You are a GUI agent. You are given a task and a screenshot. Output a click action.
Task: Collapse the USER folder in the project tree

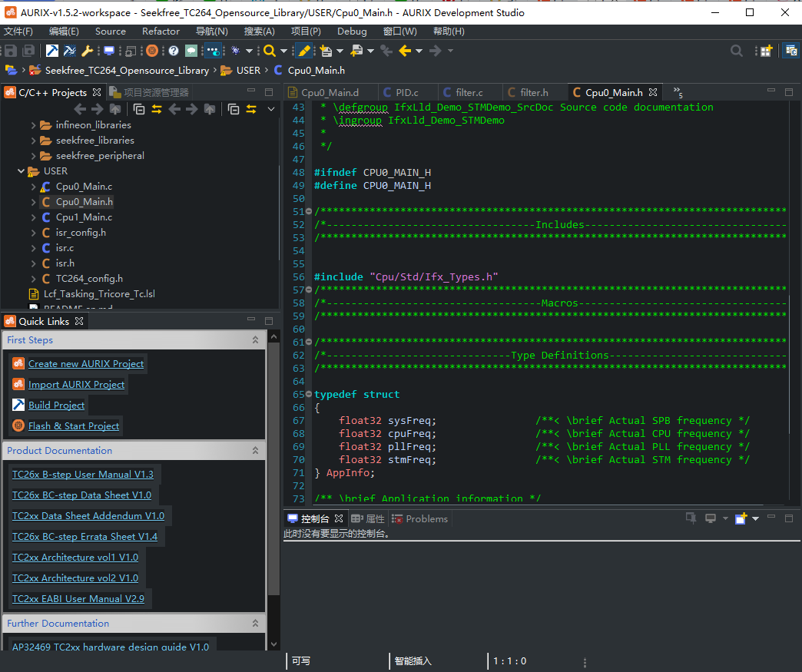pyautogui.click(x=22, y=170)
